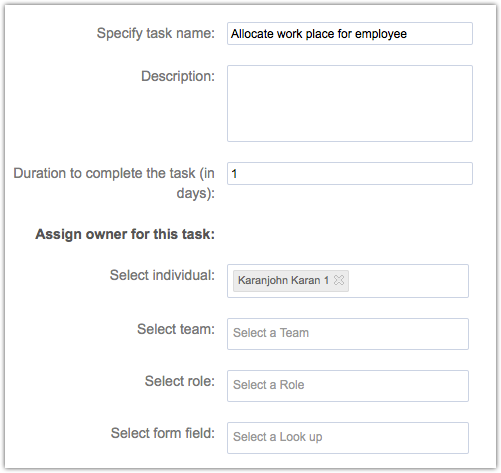Screen dimensions: 501x473
Task: Click the Assign owner for this task heading
Action: pos(125,234)
